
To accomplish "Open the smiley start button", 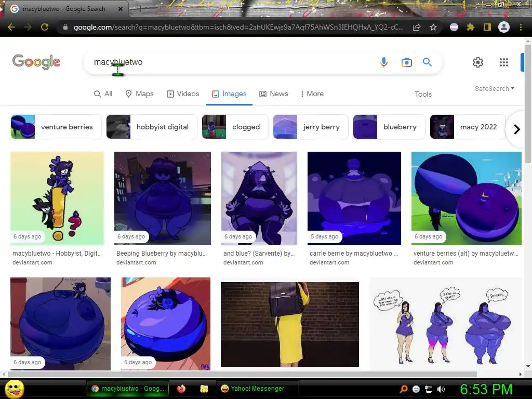I will click(x=15, y=389).
